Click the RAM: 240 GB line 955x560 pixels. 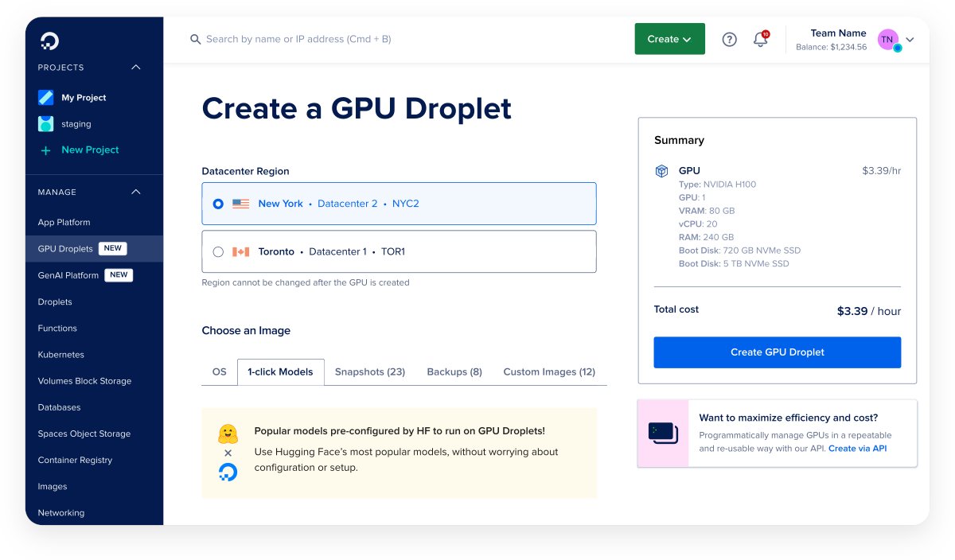tap(706, 237)
